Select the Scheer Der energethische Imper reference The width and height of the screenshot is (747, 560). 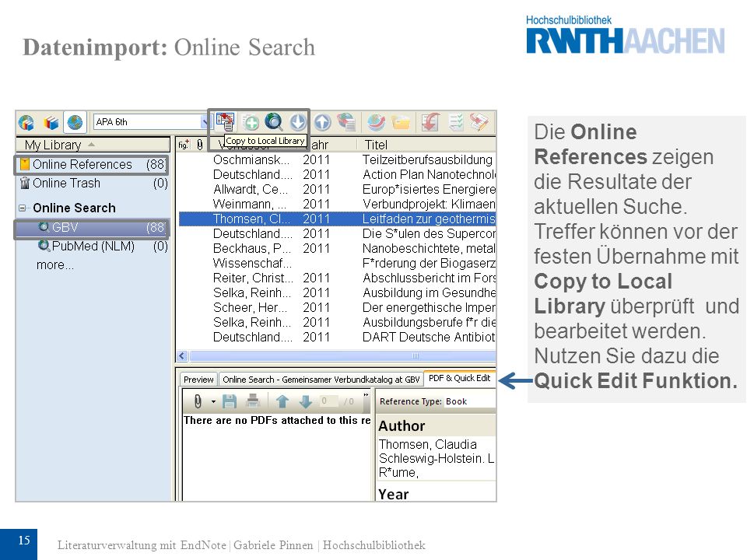pos(337,307)
